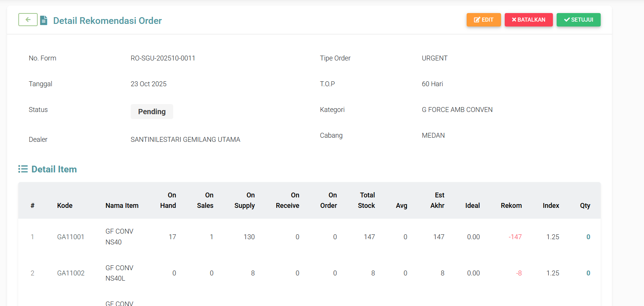The image size is (644, 306).
Task: Select the GA11002 code cell
Action: (x=71, y=273)
